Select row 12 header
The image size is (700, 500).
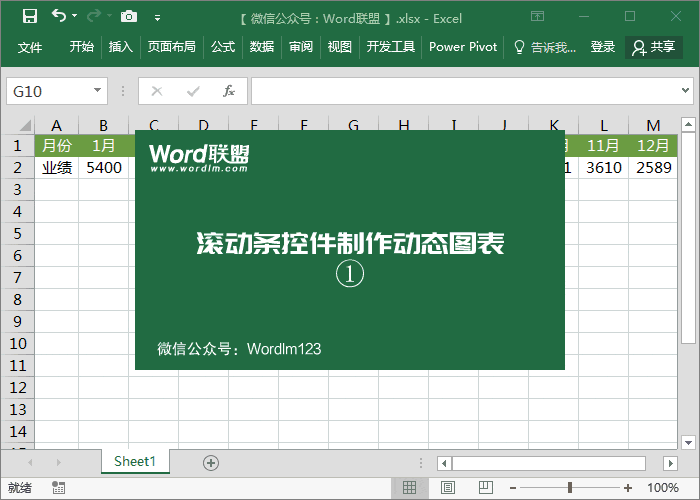17,388
